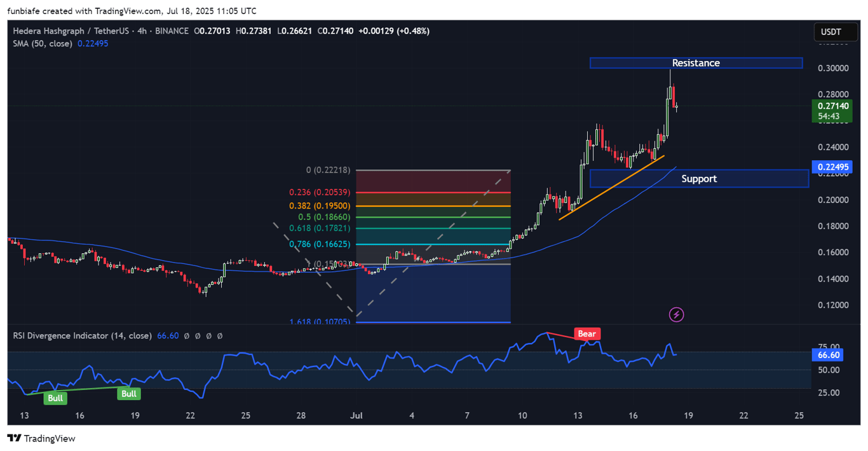
Task: Click the green current price label 0.27140
Action: [833, 107]
